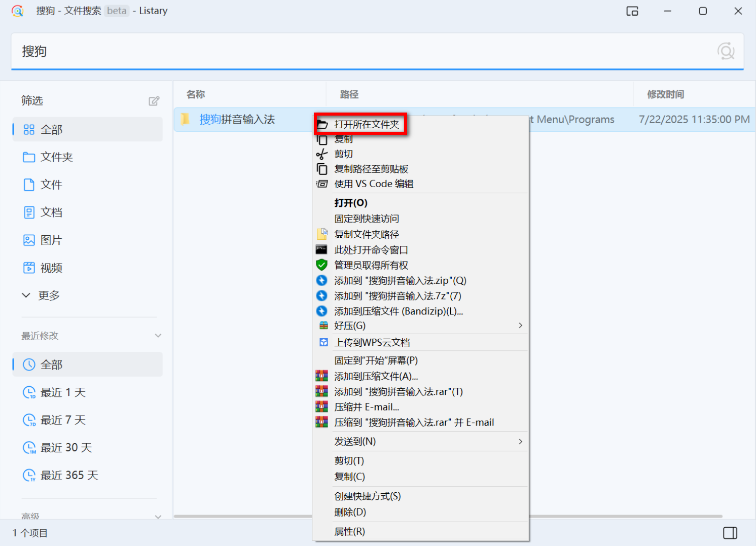Choose 打开所在文件夹 from context menu
This screenshot has width=756, height=546.
367,124
